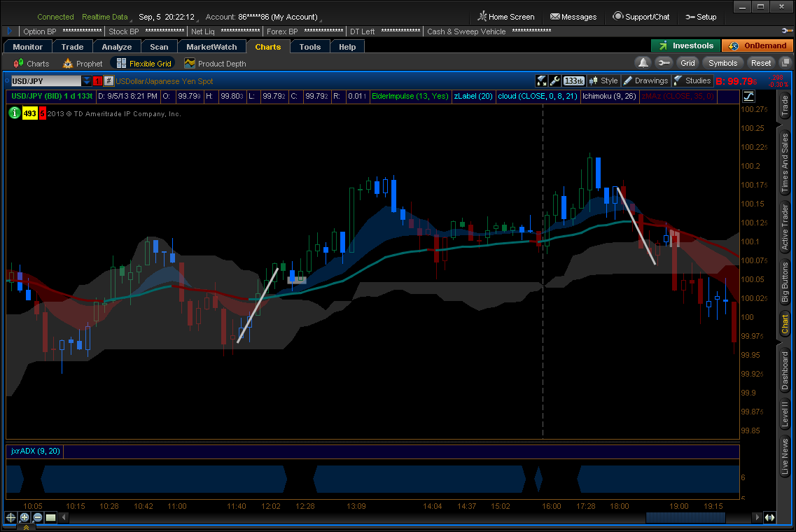Toggle the Times And Sales side panel
This screenshot has height=532, width=796.
(x=785, y=162)
